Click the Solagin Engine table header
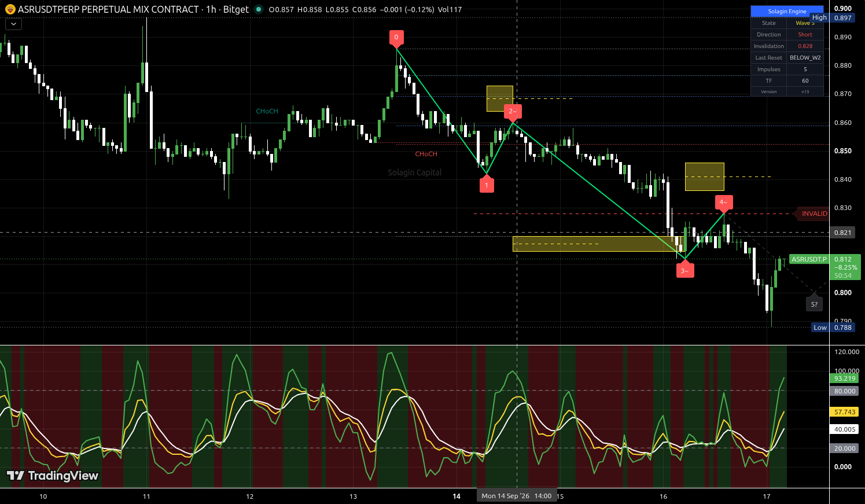The image size is (865, 504). [787, 12]
